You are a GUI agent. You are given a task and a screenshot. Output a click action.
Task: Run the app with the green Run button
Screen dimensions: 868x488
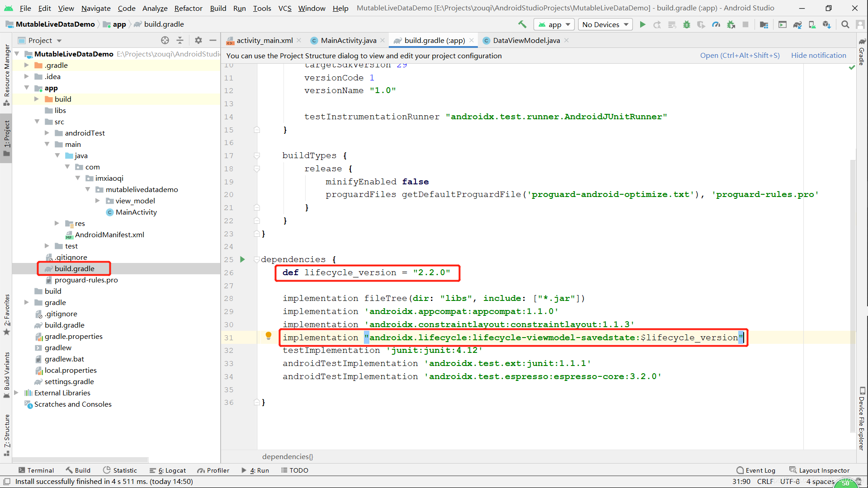(643, 24)
